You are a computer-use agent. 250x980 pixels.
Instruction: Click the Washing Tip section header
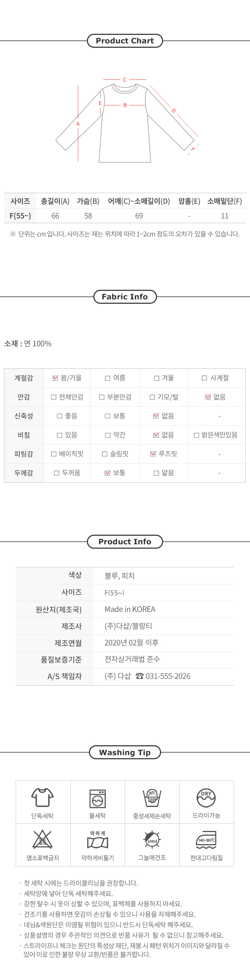[125, 752]
